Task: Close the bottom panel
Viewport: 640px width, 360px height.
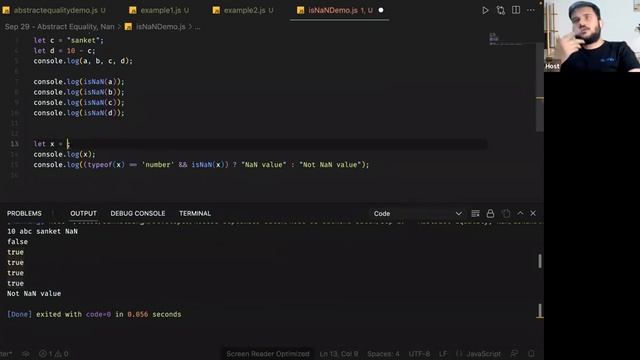Action: point(533,213)
